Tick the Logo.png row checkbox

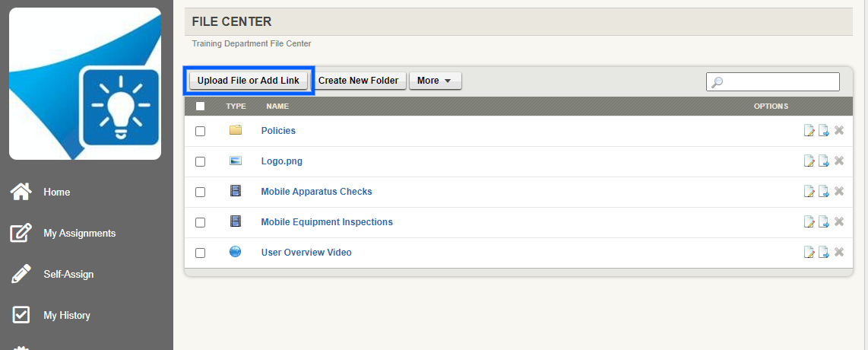click(x=200, y=161)
